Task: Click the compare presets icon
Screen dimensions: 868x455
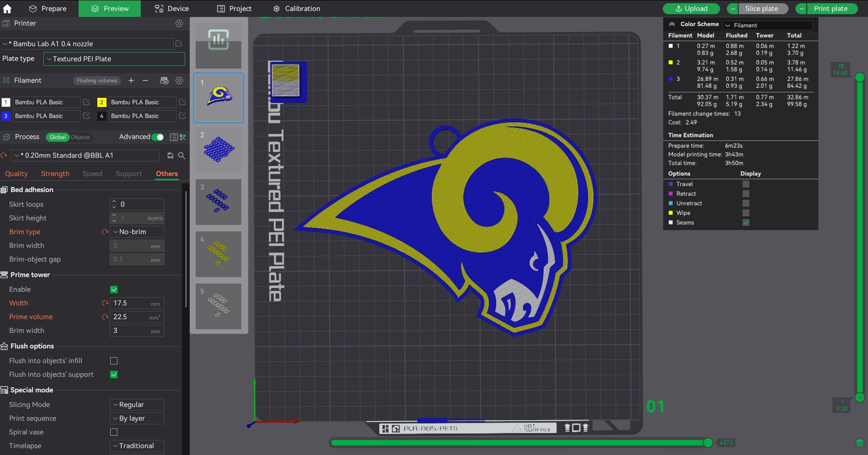Action: pyautogui.click(x=183, y=137)
